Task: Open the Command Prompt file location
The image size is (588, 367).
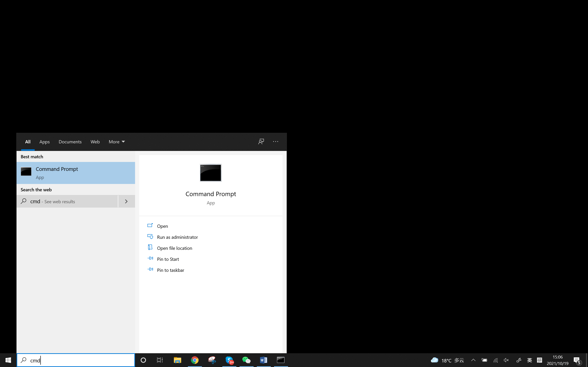Action: (x=175, y=248)
